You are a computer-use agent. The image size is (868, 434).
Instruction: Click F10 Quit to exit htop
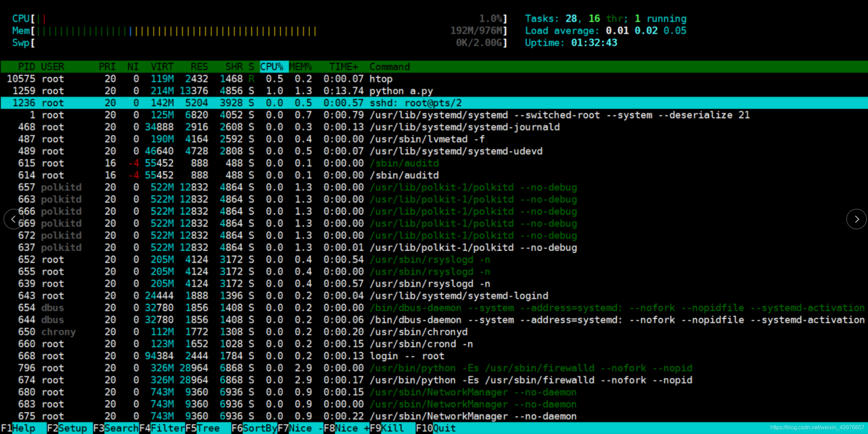point(436,428)
